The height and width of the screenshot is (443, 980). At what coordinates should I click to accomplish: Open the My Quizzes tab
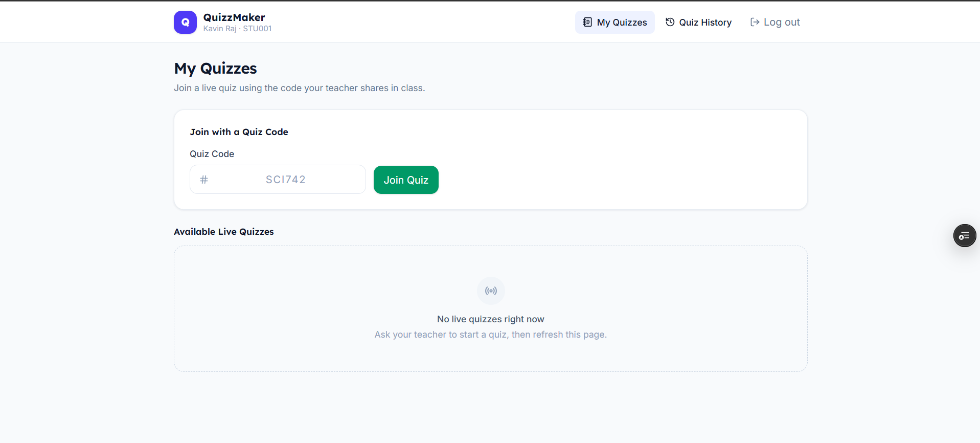coord(614,23)
